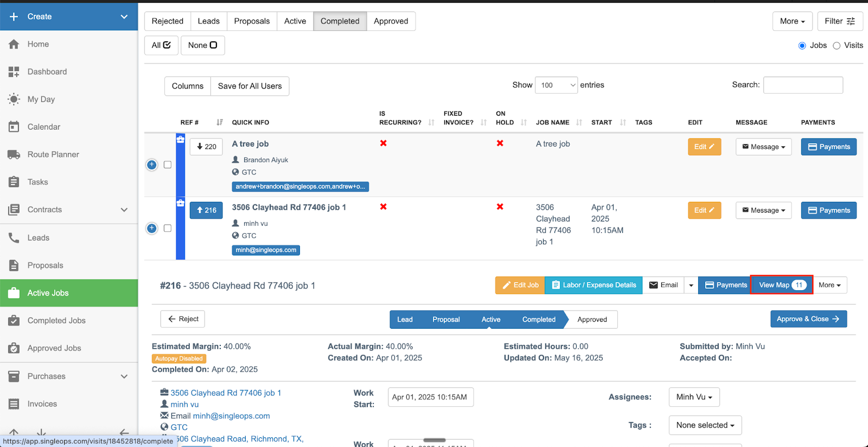This screenshot has width=868, height=447.
Task: Open the Calendar icon in sidebar
Action: click(x=14, y=127)
